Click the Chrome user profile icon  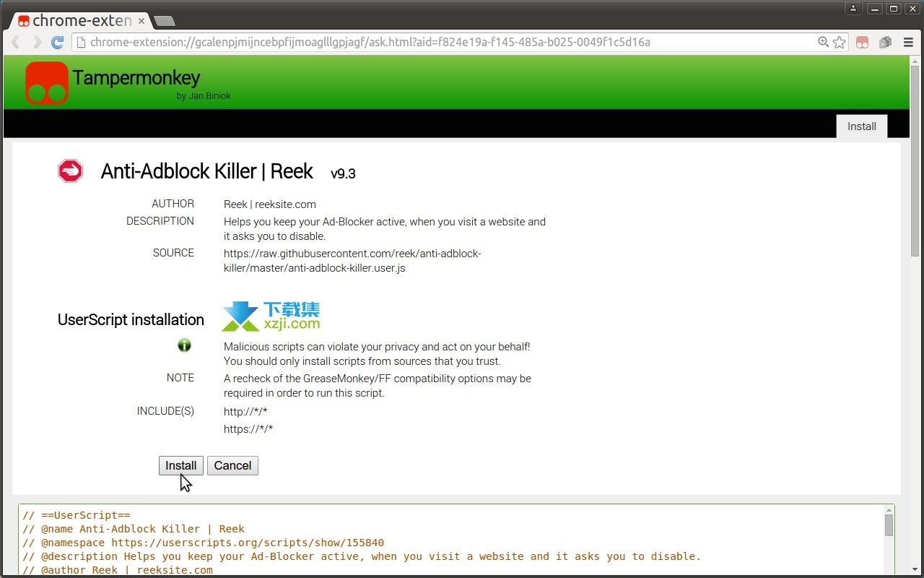click(853, 9)
